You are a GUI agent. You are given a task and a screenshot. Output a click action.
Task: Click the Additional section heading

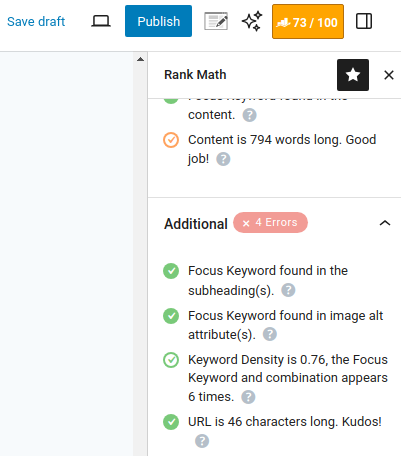tap(196, 224)
